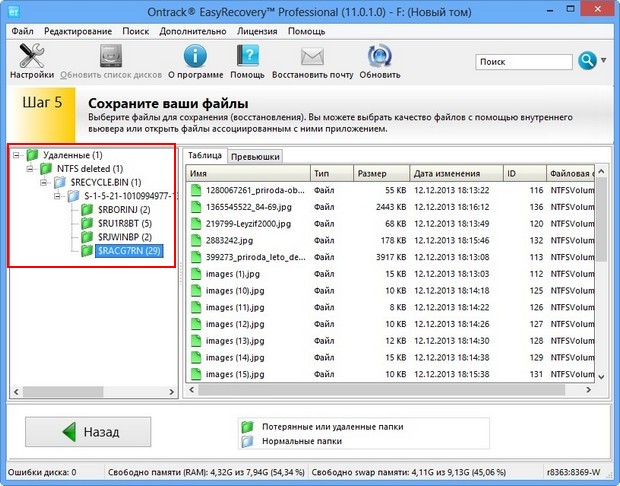620x486 pixels.
Task: Click file list scroll down arrow
Action: click(x=601, y=377)
